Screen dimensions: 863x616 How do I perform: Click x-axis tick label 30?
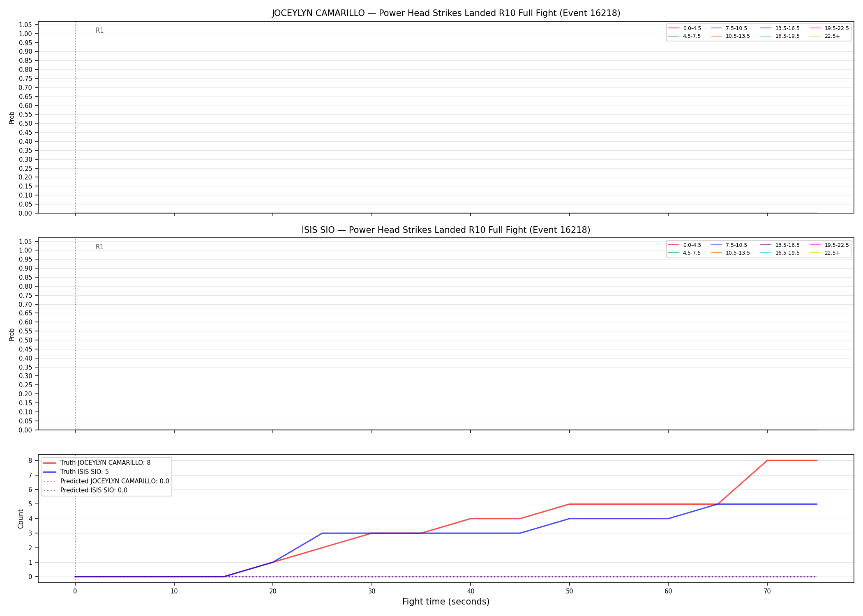pyautogui.click(x=372, y=591)
